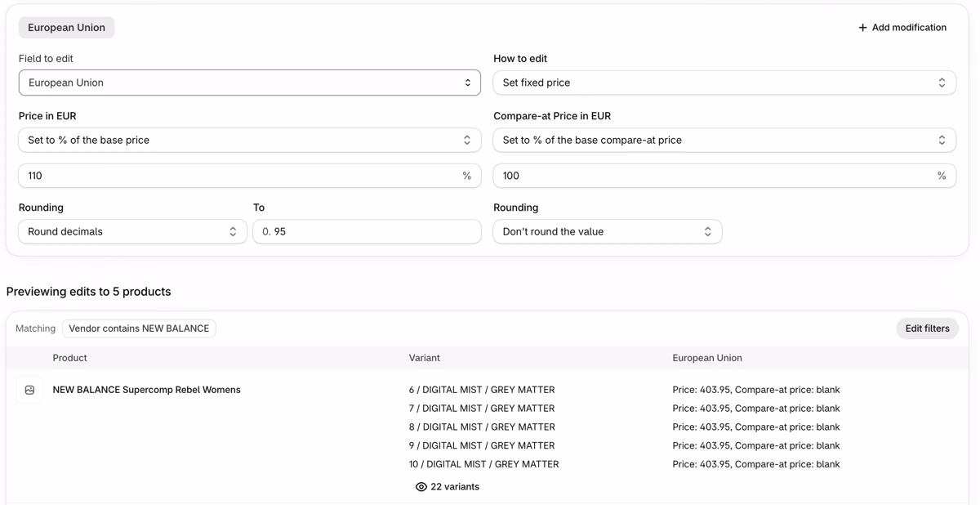980x505 pixels.
Task: Click the product image placeholder icon
Action: [x=29, y=390]
